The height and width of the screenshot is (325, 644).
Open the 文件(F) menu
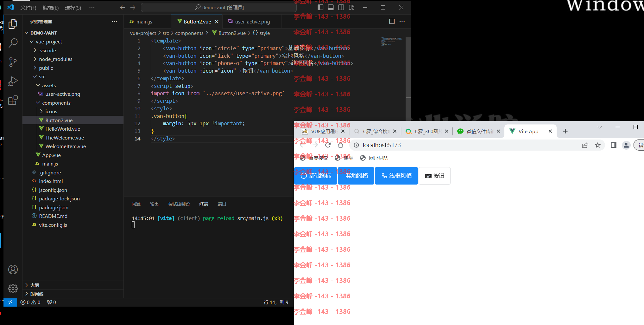tap(28, 7)
